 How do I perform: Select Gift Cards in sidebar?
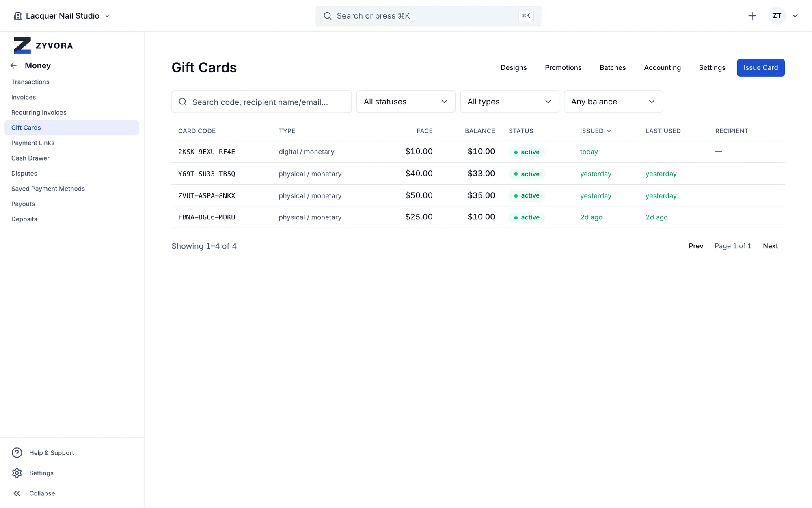[x=71, y=128]
